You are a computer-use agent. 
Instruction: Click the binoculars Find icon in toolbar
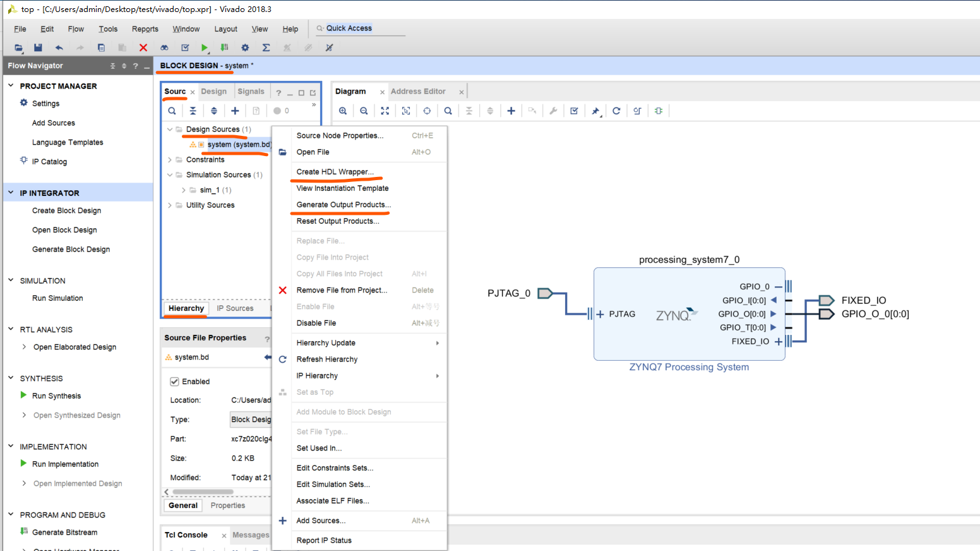164,47
